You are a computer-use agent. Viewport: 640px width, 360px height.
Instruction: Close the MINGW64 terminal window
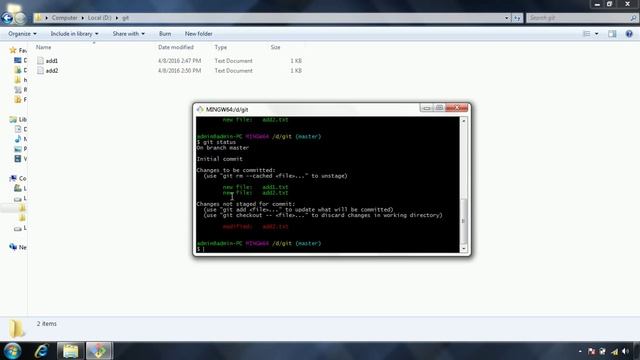[457, 108]
